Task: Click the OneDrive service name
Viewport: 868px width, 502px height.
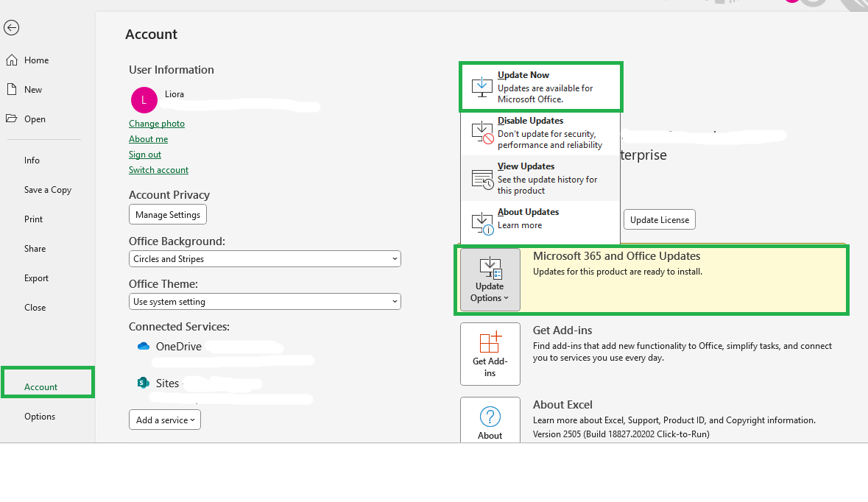Action: 179,347
